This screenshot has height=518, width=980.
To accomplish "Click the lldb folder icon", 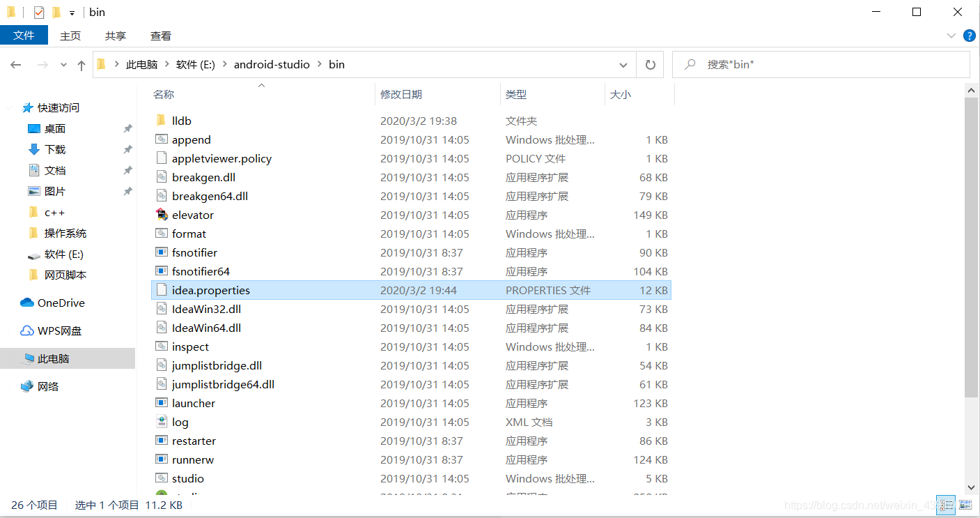I will coord(162,121).
